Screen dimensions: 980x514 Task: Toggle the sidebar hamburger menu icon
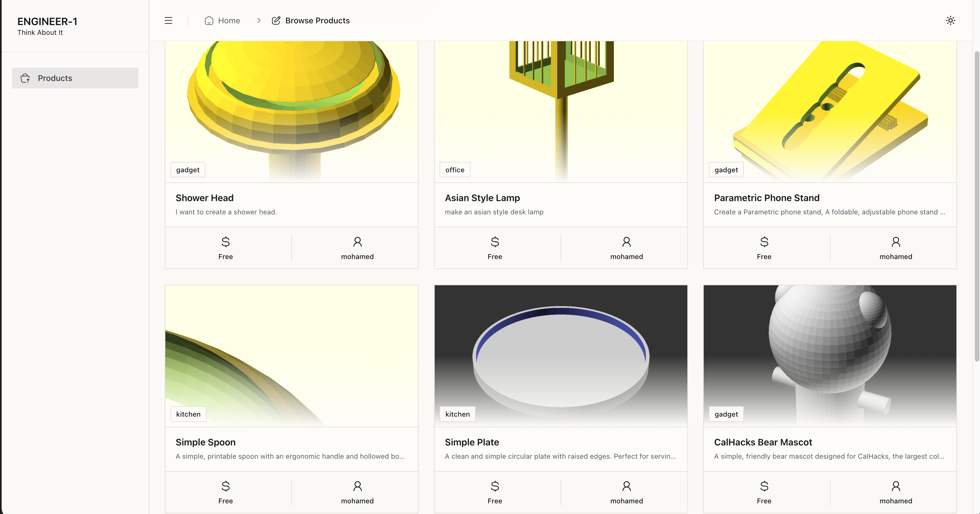[168, 20]
